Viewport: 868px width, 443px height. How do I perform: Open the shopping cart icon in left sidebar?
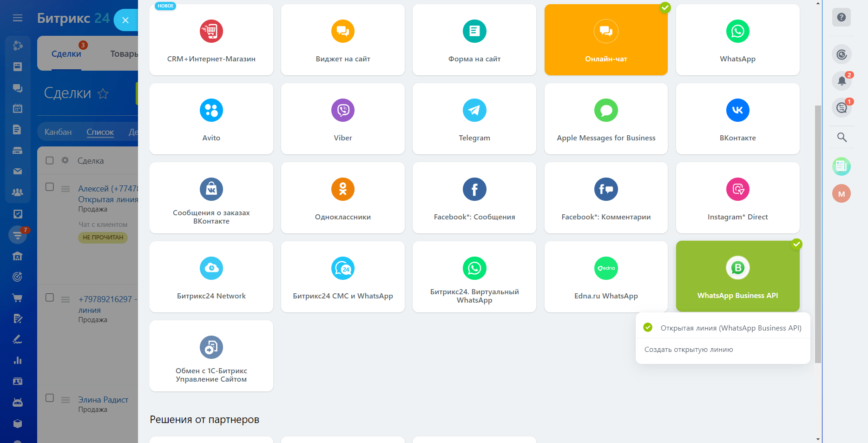pos(18,298)
